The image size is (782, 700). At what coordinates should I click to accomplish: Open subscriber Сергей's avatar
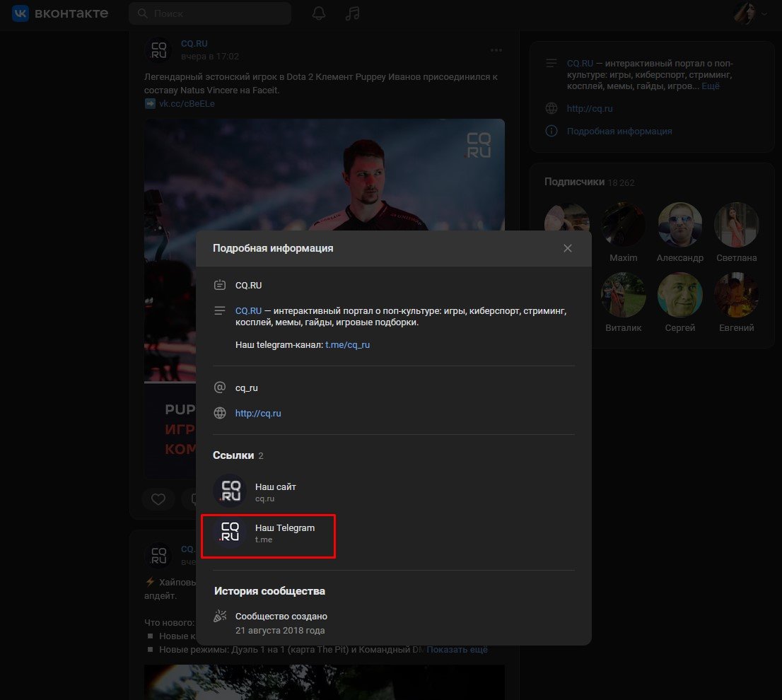[679, 295]
